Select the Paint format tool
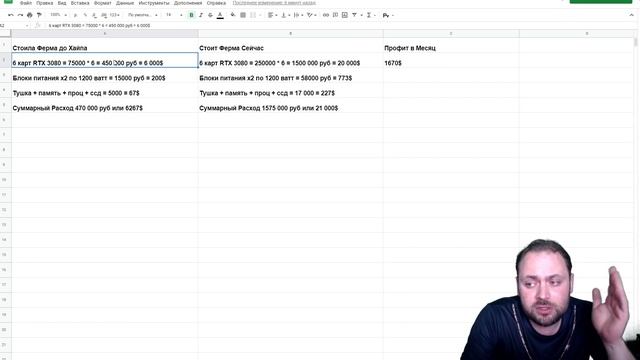This screenshot has height=360, width=640. coord(39,15)
